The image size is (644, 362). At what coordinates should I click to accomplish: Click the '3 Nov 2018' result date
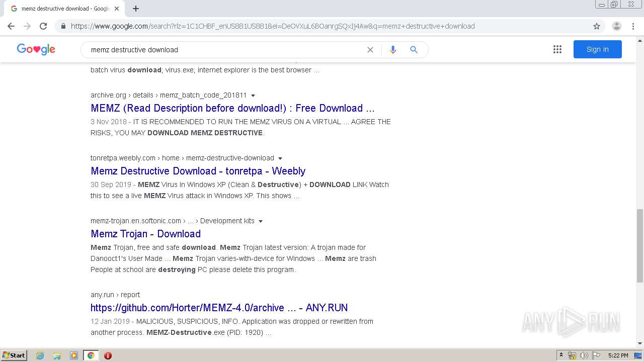109,122
